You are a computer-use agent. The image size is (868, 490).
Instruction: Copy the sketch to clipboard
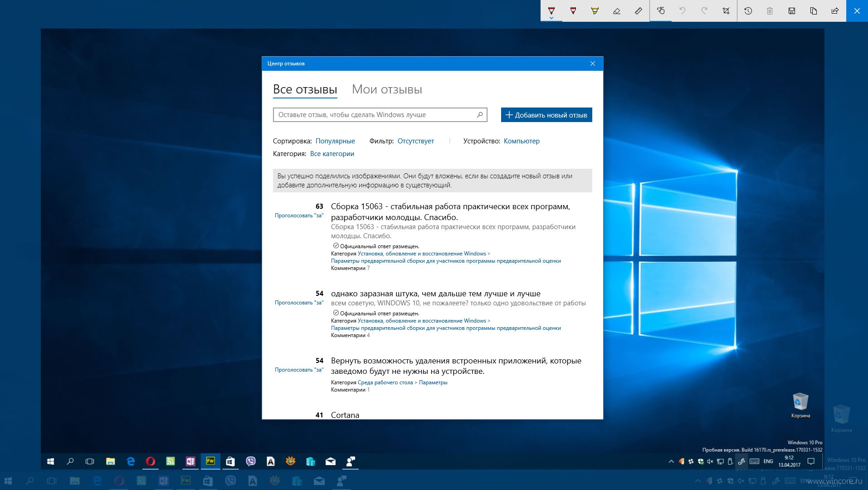814,11
